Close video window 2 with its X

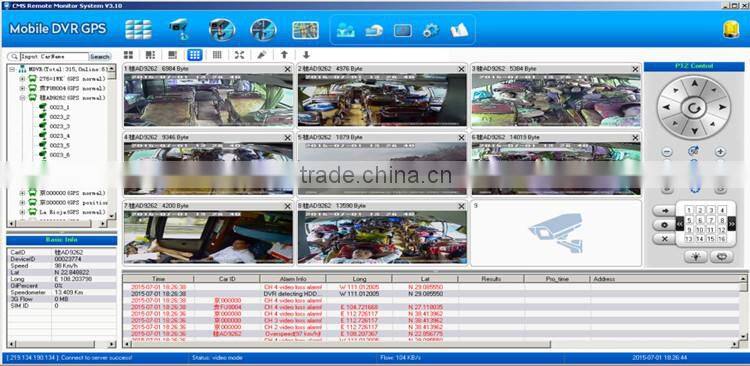click(x=461, y=69)
